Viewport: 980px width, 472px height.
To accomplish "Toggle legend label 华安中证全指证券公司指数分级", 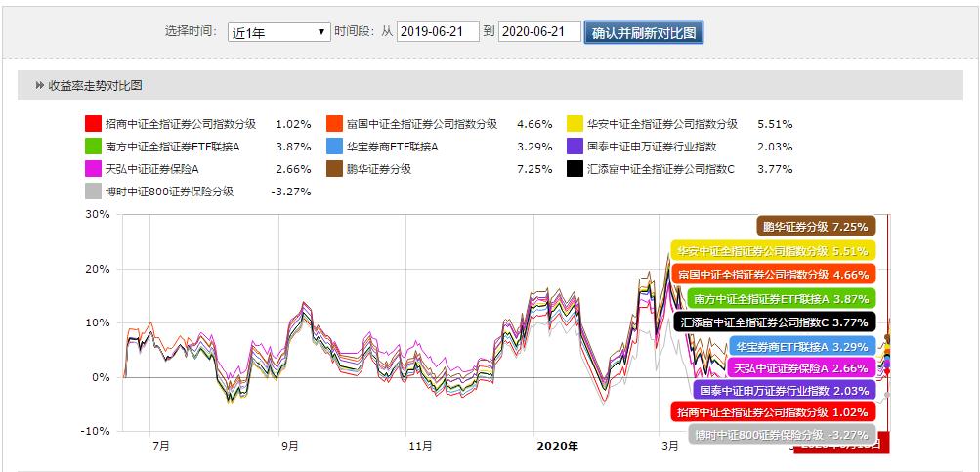I will 662,124.
